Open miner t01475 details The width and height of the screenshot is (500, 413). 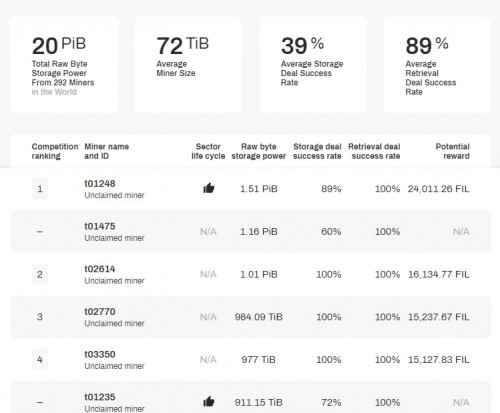(x=100, y=226)
